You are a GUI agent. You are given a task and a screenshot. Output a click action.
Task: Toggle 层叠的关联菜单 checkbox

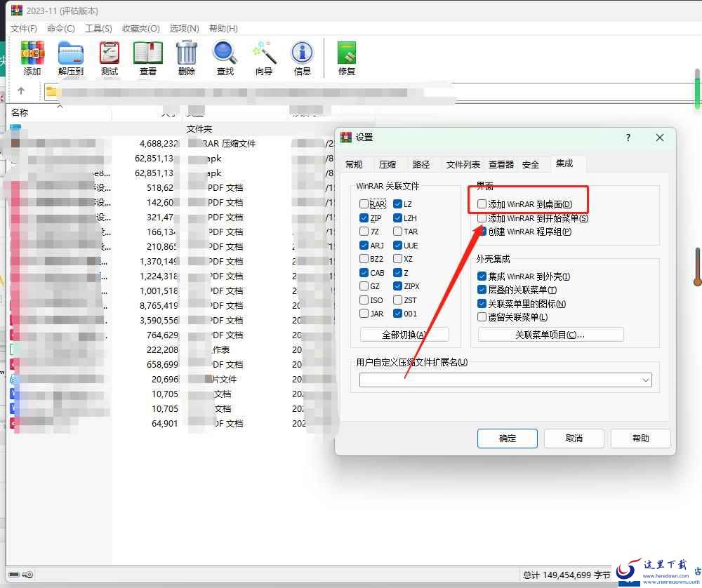coord(482,290)
